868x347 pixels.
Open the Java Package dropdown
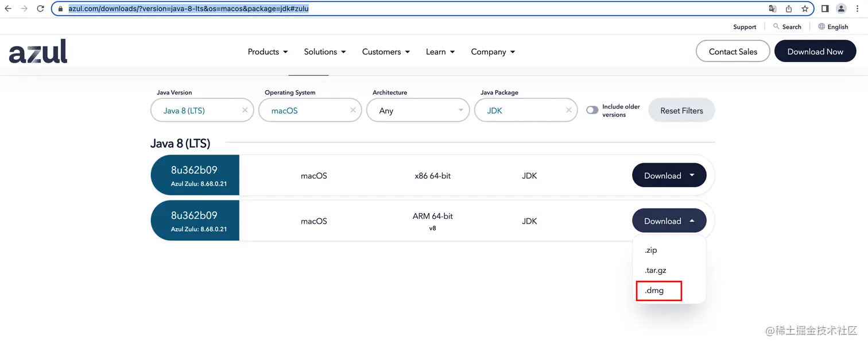click(526, 110)
